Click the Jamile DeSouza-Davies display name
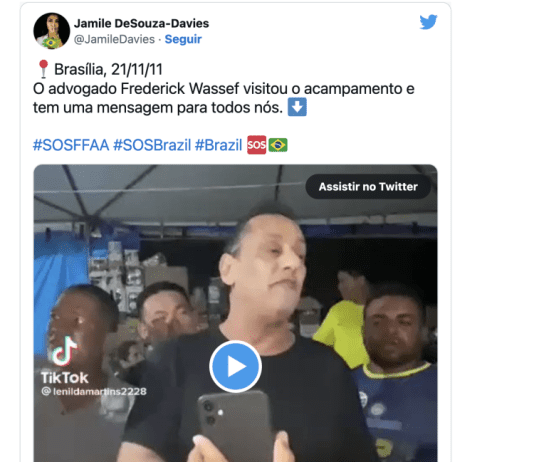The width and height of the screenshot is (534, 462). tap(141, 23)
